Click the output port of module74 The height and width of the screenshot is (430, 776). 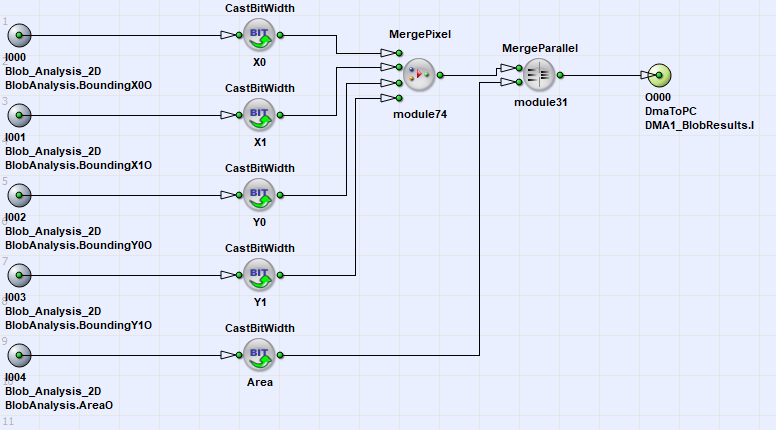441,75
